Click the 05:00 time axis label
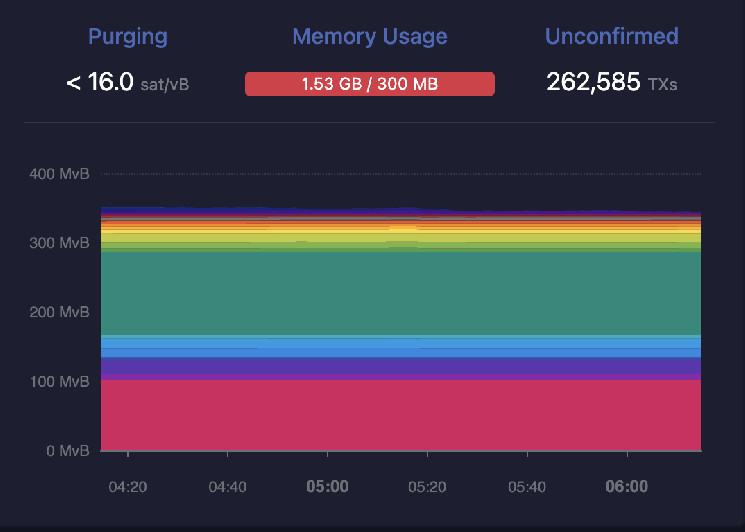The width and height of the screenshot is (745, 532). 327,487
